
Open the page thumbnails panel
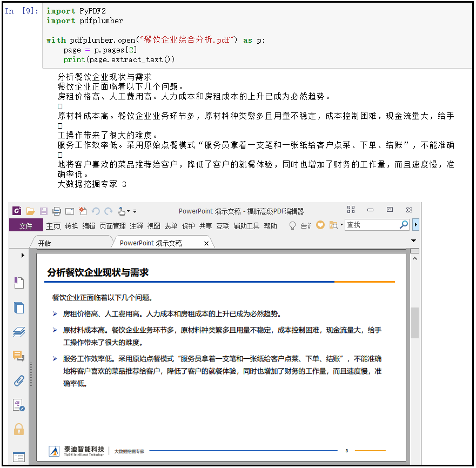point(19,307)
